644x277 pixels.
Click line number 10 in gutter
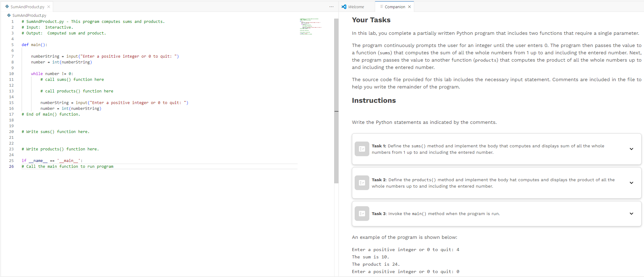coord(11,74)
